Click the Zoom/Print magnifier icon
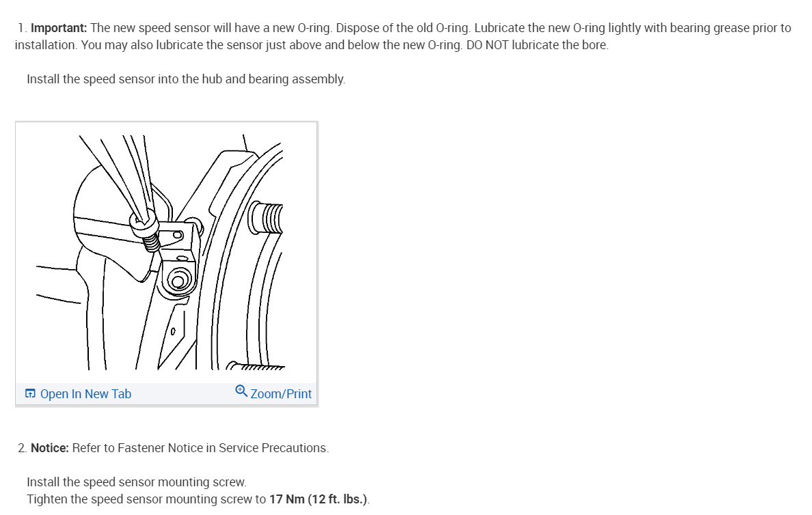 tap(241, 391)
